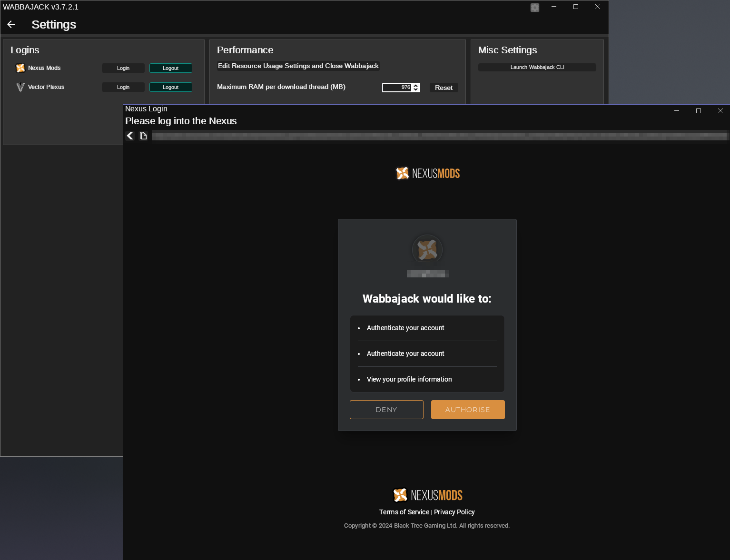Screen dimensions: 730x560
Task: Click the blurred username under the avatar
Action: click(x=427, y=274)
